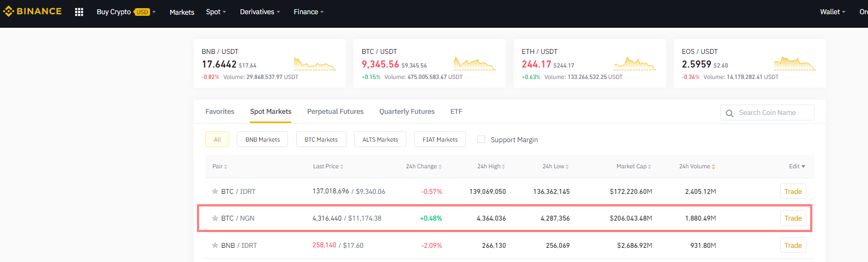Click the +0.48% change value
The width and height of the screenshot is (868, 262).
(431, 218)
